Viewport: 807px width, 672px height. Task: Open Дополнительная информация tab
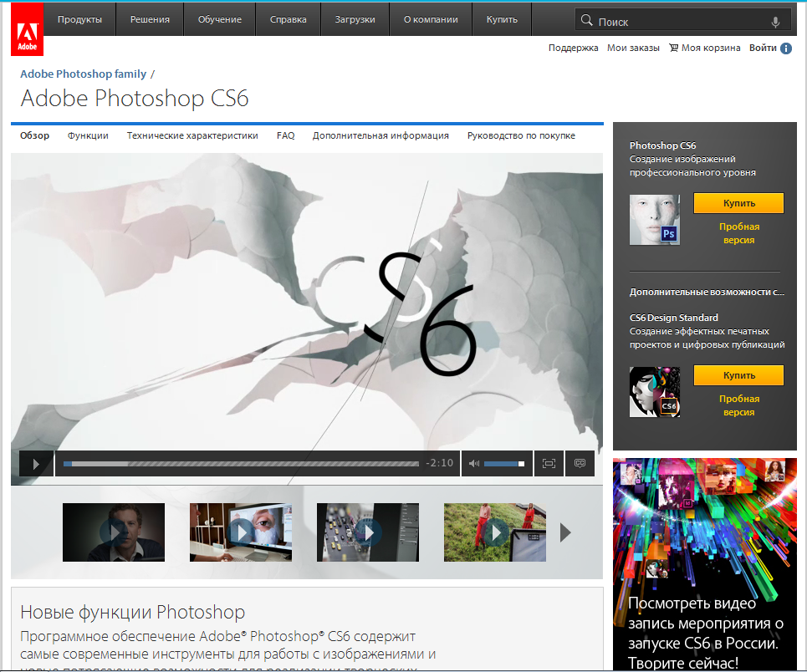[x=381, y=135]
